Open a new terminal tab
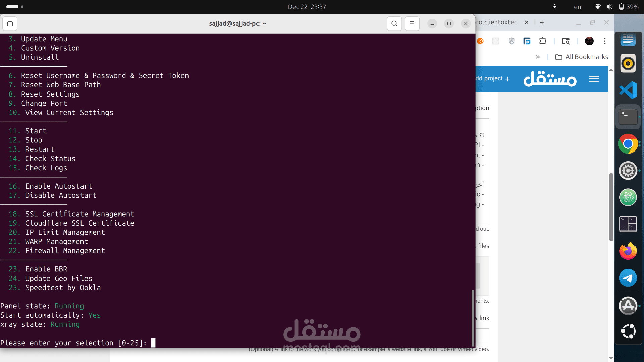The width and height of the screenshot is (644, 362). pos(10,24)
